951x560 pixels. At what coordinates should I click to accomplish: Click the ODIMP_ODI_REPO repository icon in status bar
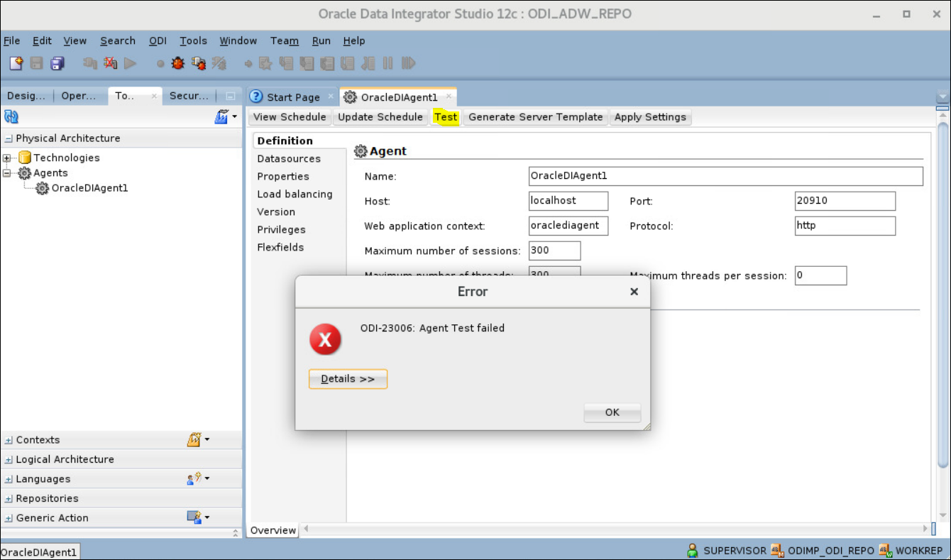(x=776, y=550)
